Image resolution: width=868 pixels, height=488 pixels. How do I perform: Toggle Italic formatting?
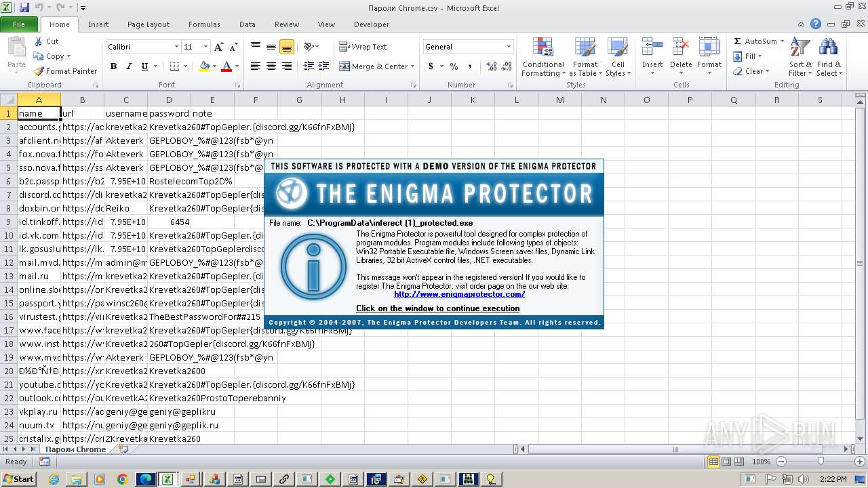[x=128, y=66]
